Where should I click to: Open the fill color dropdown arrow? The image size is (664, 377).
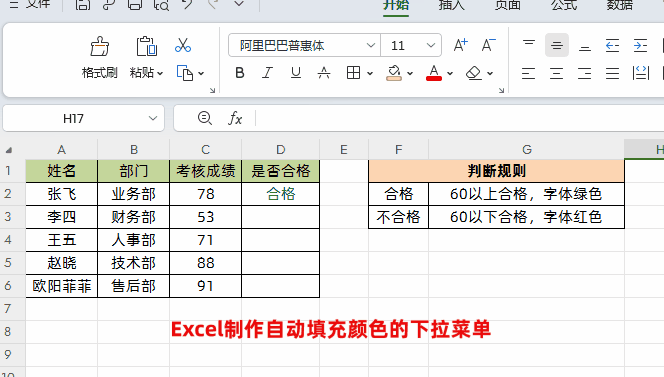coord(410,74)
